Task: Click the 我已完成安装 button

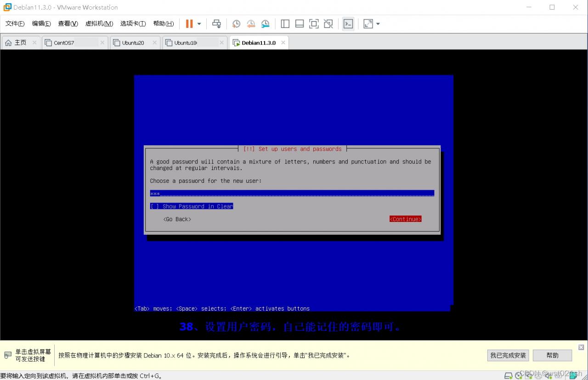Action: tap(508, 355)
